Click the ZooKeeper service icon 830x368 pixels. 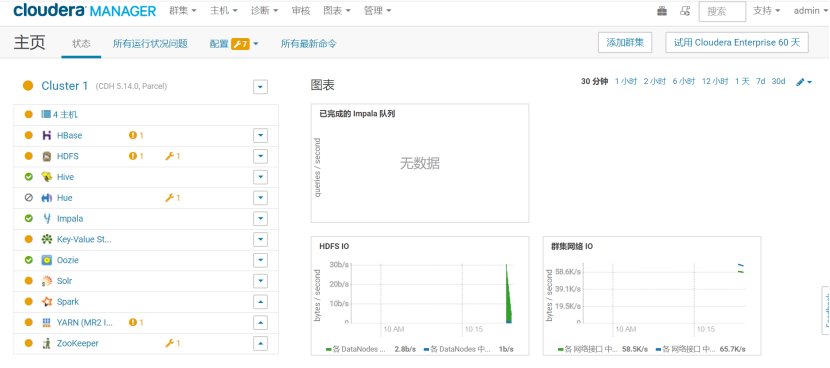point(47,343)
